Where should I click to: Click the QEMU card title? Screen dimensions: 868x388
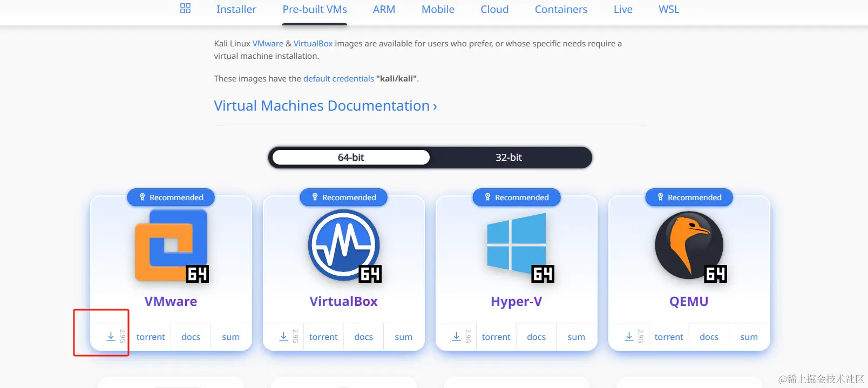tap(689, 302)
